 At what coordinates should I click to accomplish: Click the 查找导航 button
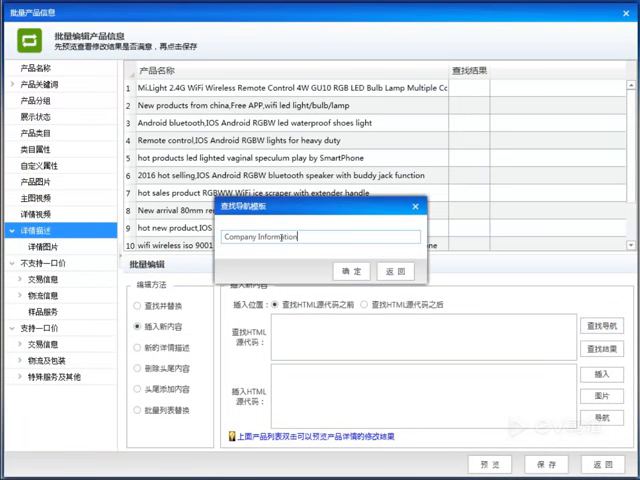click(602, 326)
